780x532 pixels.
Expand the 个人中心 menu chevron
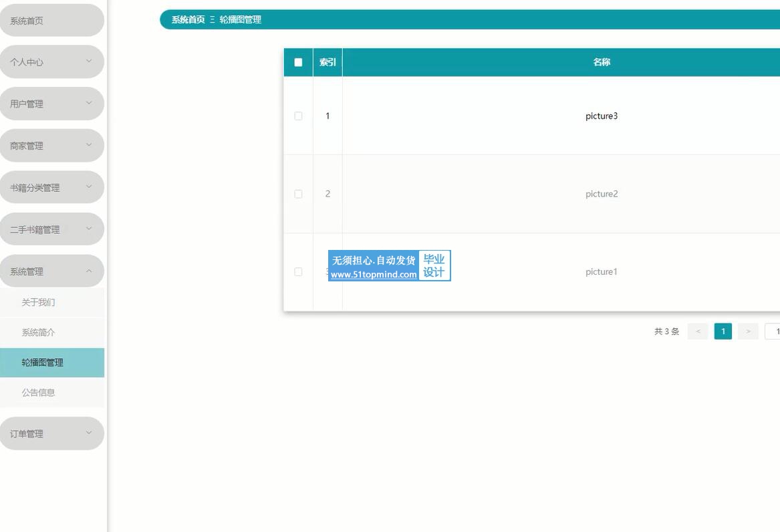click(89, 61)
